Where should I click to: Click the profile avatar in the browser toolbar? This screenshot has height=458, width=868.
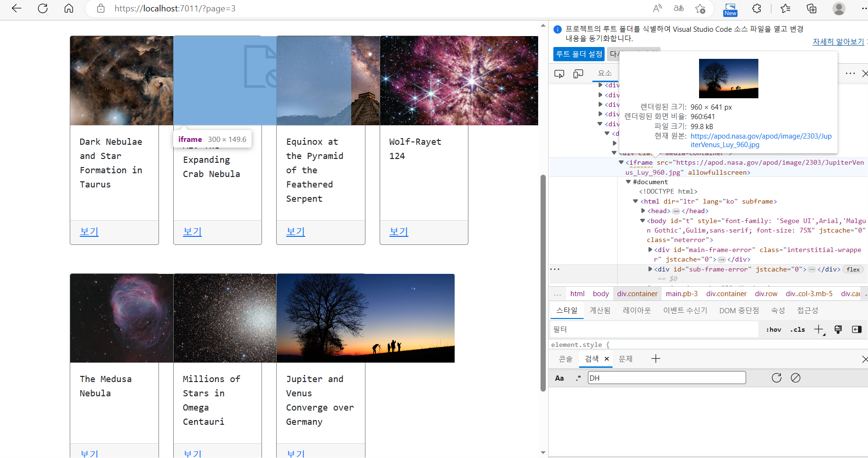(x=839, y=9)
